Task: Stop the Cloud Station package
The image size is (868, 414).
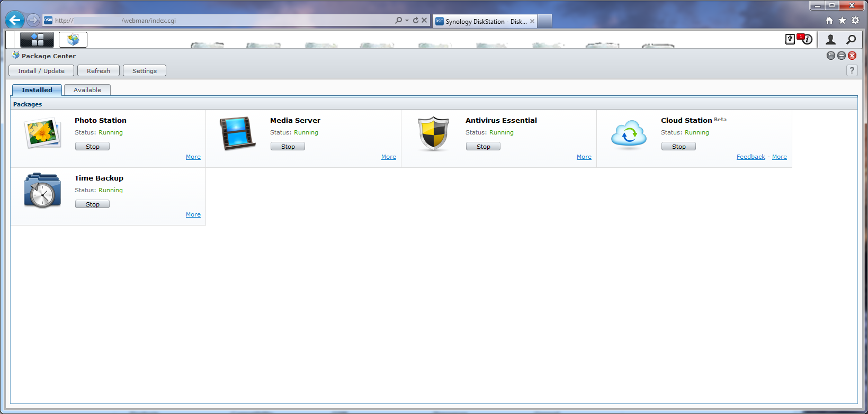Action: click(x=679, y=147)
